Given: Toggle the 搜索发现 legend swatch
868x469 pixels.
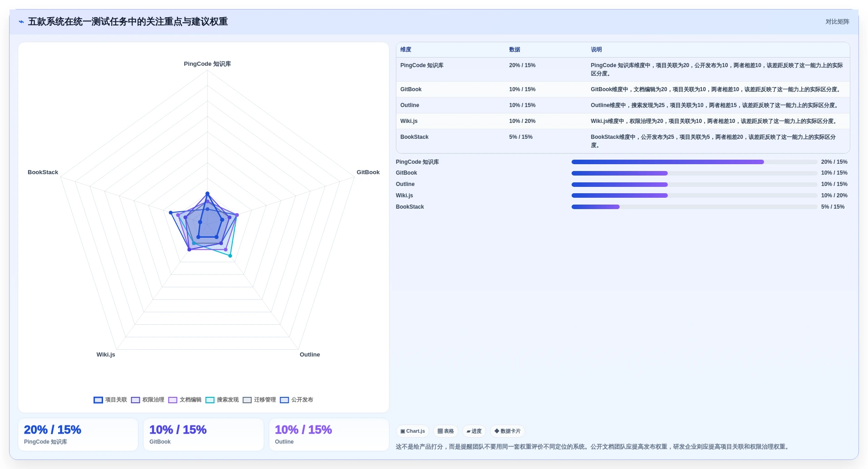Looking at the screenshot, I should coord(210,400).
